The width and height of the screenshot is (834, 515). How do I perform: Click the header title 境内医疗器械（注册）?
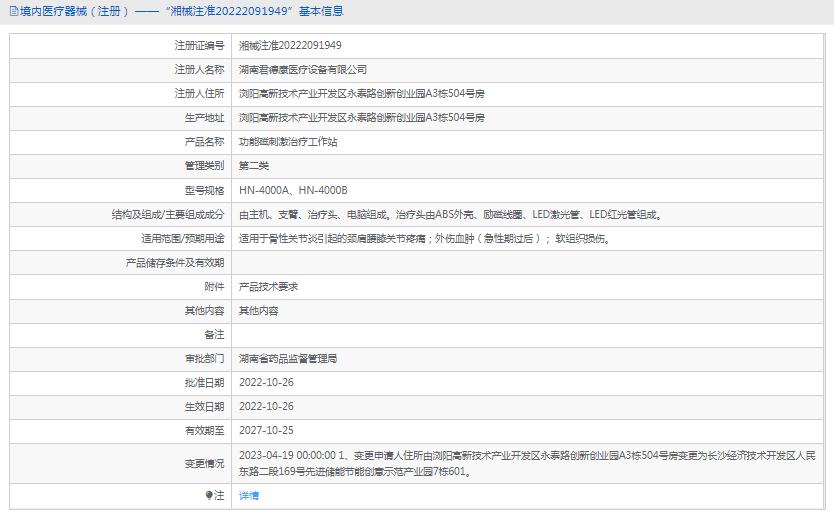[x=75, y=11]
